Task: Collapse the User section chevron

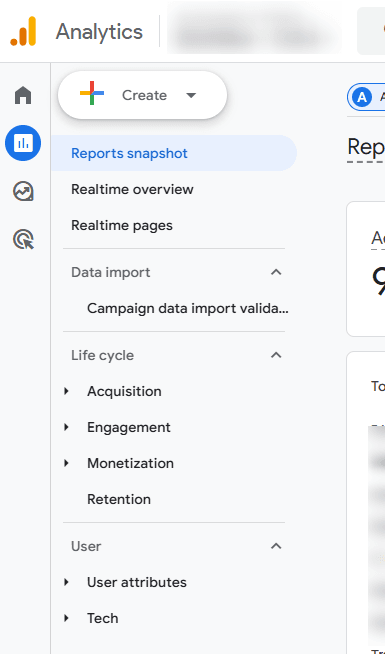Action: pos(276,546)
